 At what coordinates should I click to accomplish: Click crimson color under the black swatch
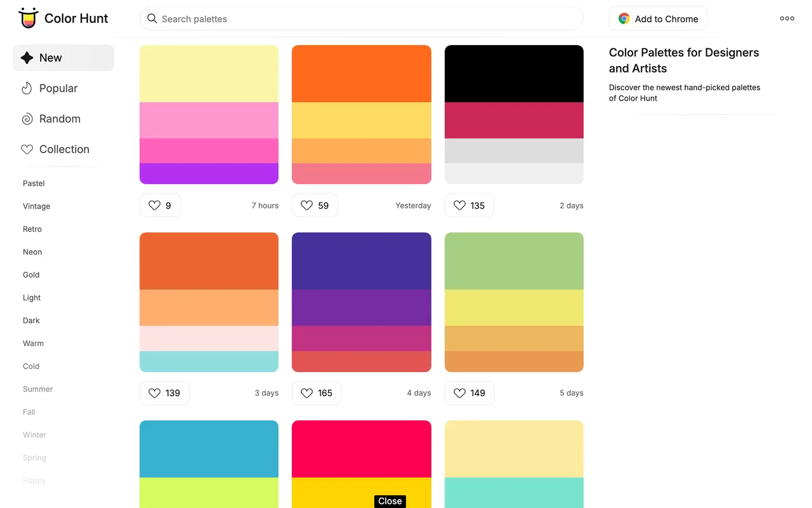[514, 120]
